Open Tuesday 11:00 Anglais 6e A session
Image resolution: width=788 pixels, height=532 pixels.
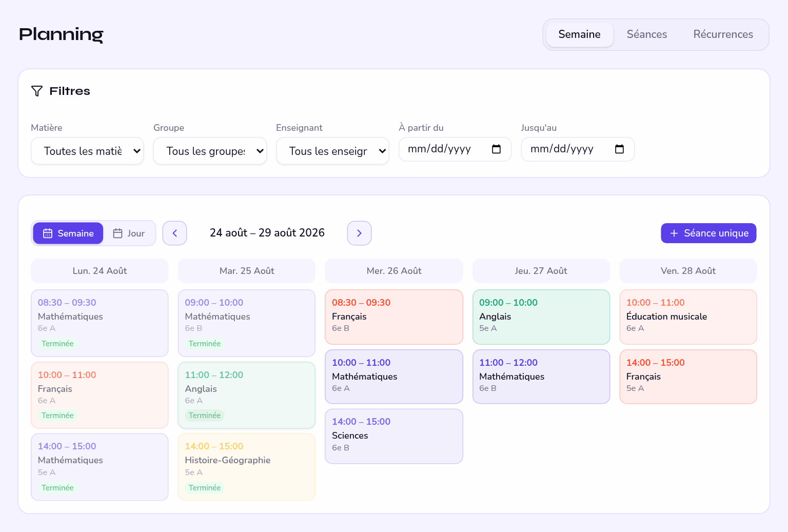[247, 395]
